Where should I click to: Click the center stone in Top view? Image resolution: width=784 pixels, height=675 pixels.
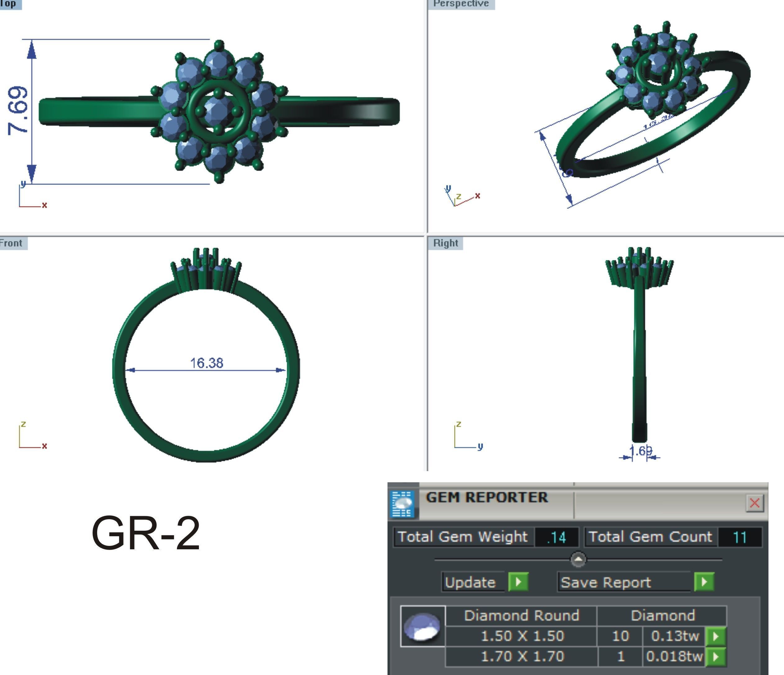pyautogui.click(x=218, y=111)
